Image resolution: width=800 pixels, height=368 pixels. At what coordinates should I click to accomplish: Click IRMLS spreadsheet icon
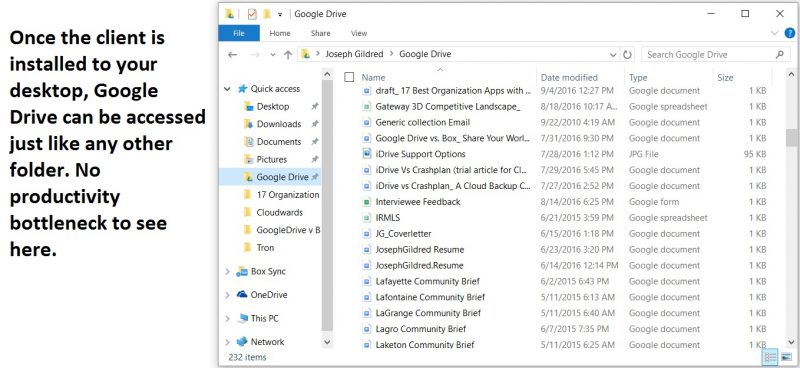[366, 217]
